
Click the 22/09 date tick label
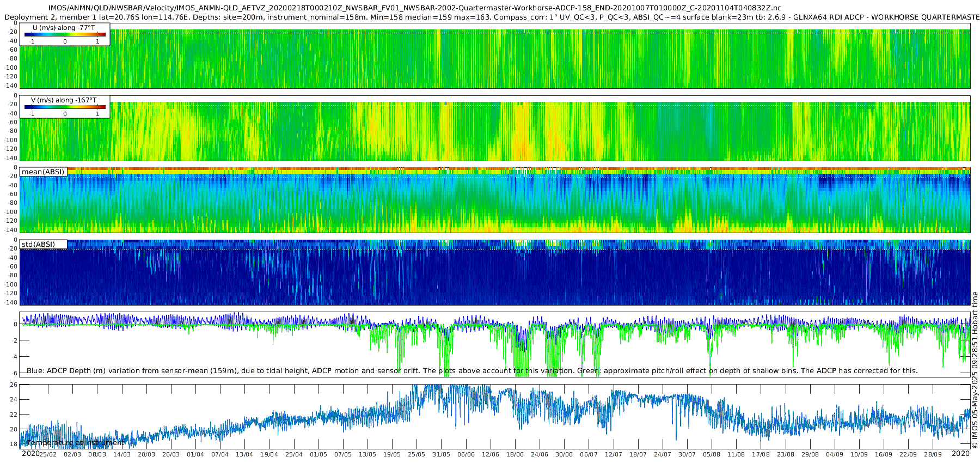pos(908,454)
